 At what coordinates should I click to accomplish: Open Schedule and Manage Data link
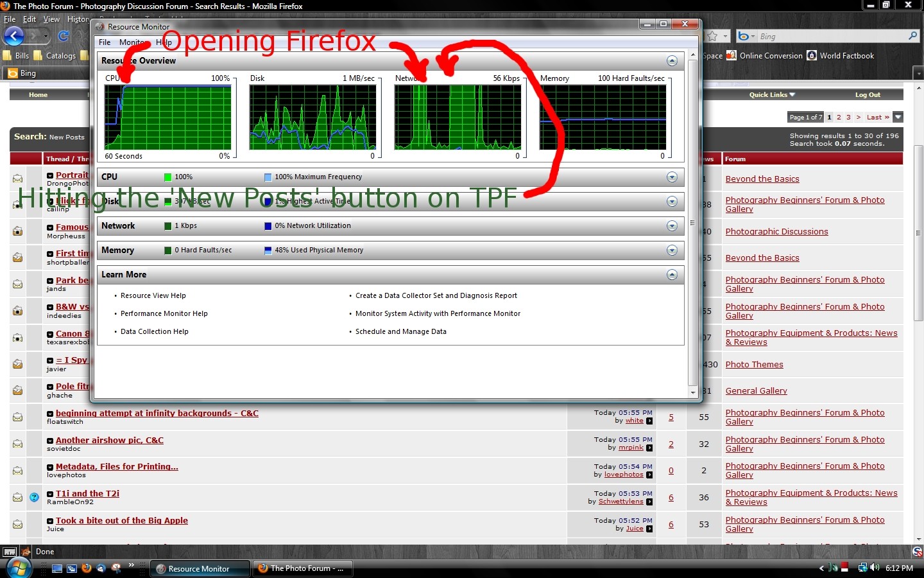point(401,332)
